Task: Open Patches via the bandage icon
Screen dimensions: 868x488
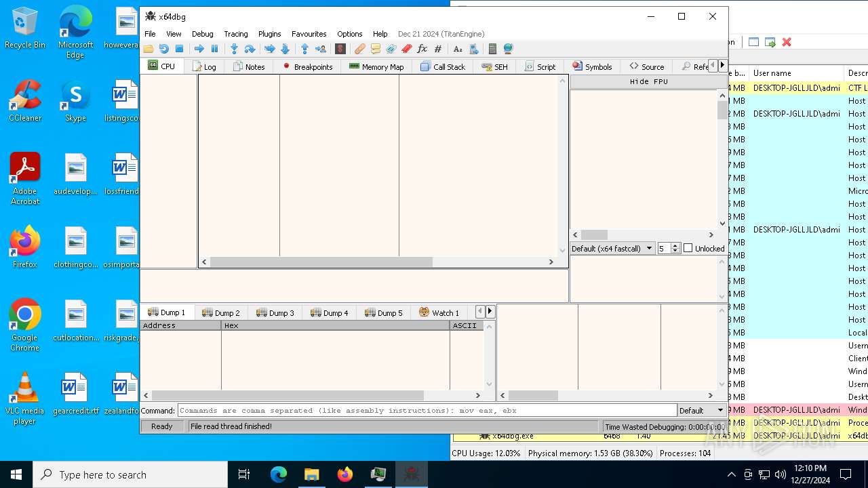Action: coord(360,49)
